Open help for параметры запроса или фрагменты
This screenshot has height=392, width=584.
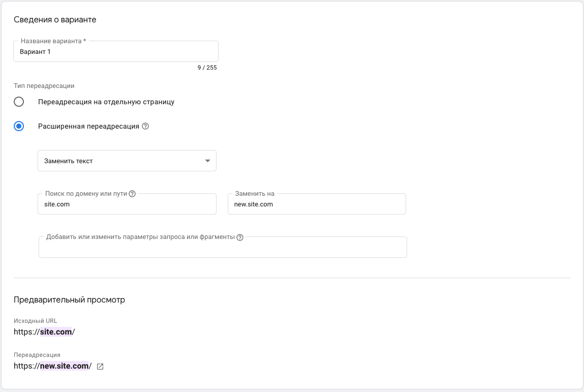240,237
